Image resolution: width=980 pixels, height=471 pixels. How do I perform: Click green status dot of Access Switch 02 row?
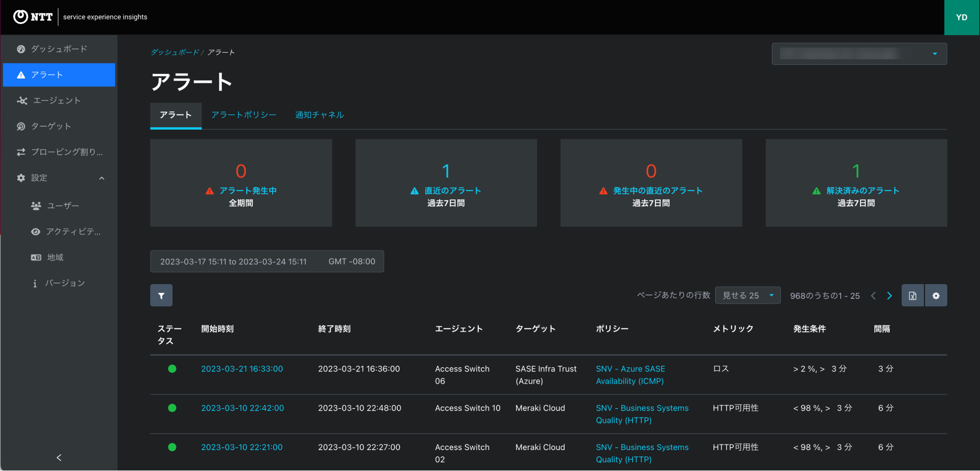(172, 448)
